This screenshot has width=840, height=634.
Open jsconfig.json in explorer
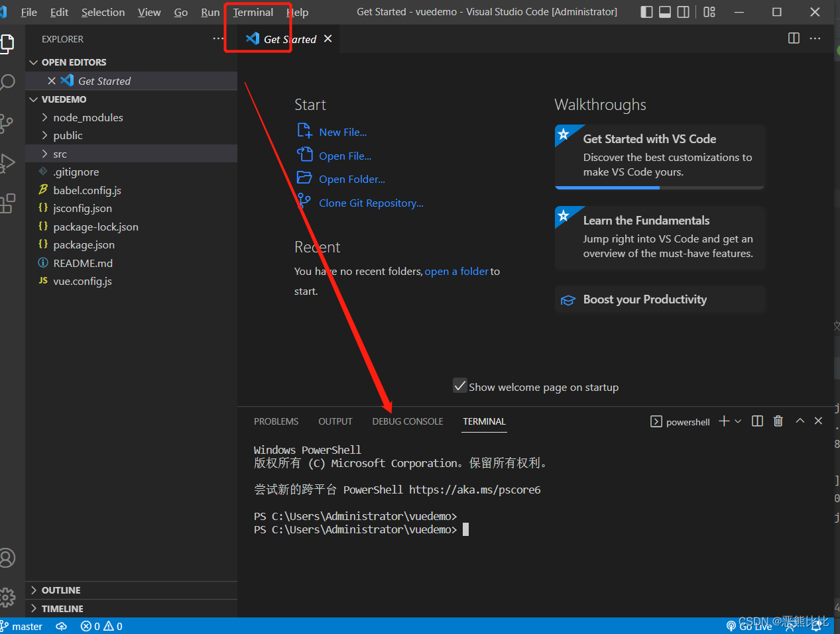tap(131, 208)
